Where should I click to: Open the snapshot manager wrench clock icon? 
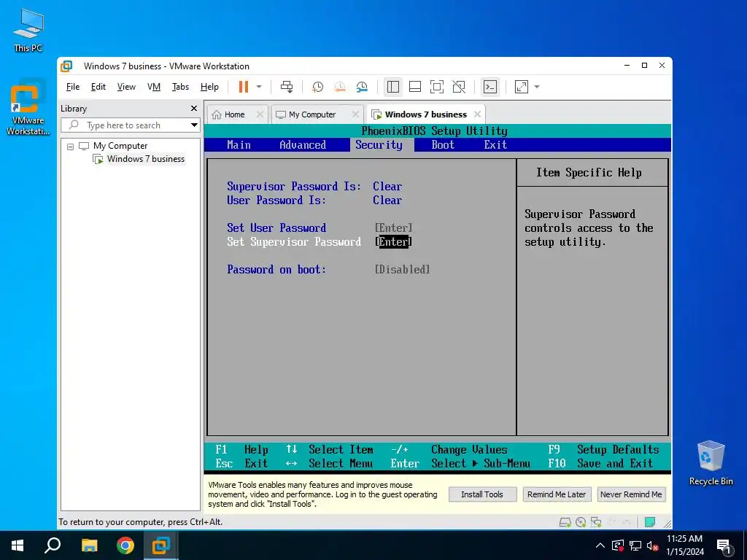point(362,87)
